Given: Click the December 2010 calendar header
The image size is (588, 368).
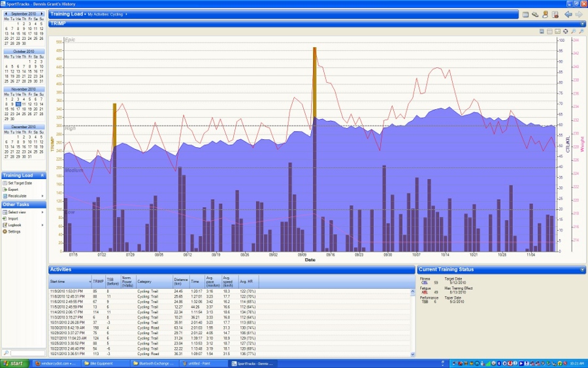Looking at the screenshot, I should [x=24, y=127].
